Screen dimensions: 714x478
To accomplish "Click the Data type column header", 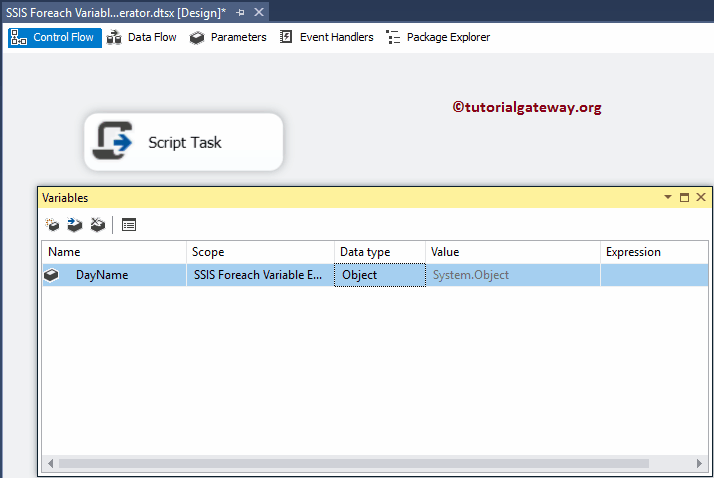I will 380,252.
